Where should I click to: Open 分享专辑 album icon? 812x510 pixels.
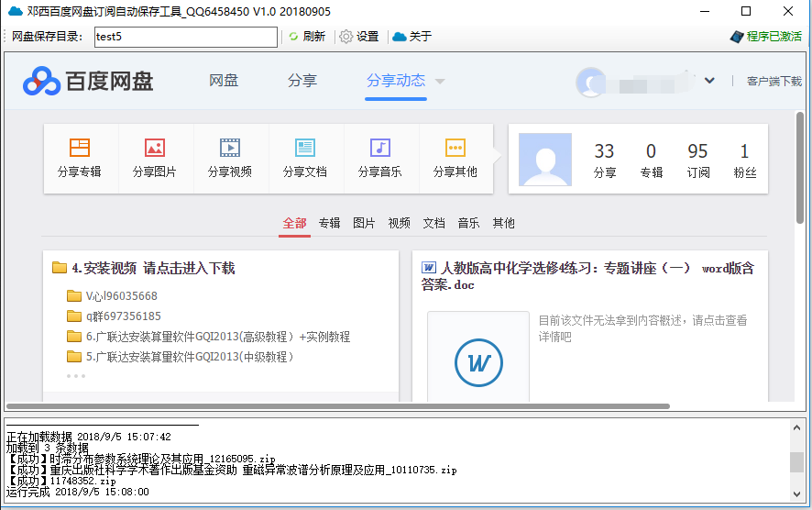click(80, 148)
